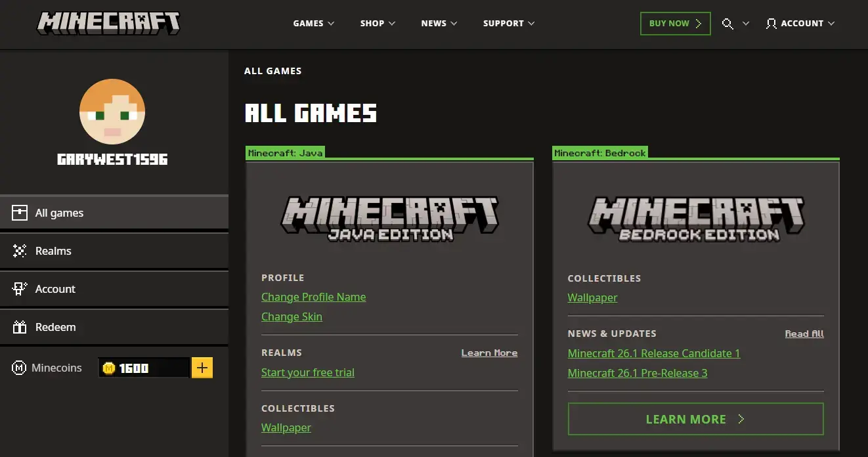Click the PROFILE section heading
Image resolution: width=868 pixels, height=457 pixels.
click(x=282, y=278)
